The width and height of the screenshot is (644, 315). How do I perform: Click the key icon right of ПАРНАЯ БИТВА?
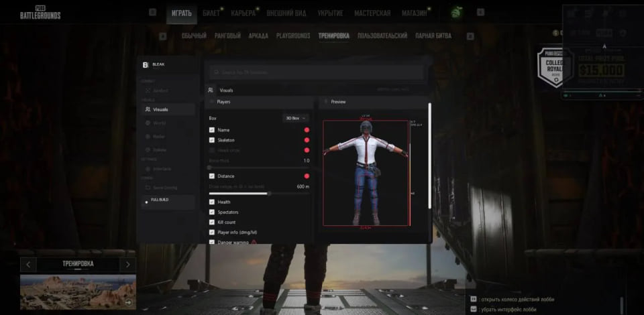[470, 36]
